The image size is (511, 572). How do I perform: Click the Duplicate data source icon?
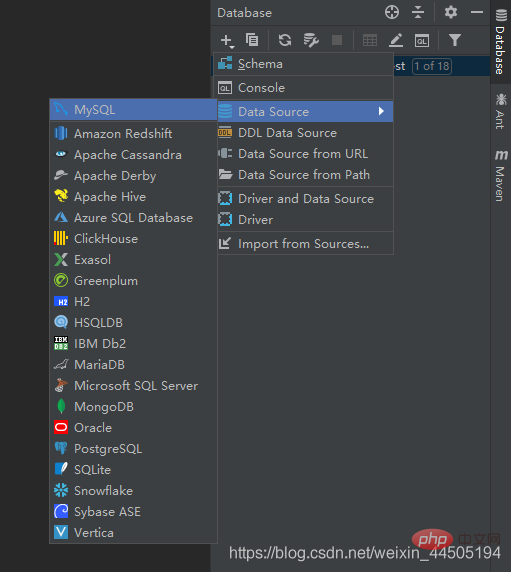252,40
